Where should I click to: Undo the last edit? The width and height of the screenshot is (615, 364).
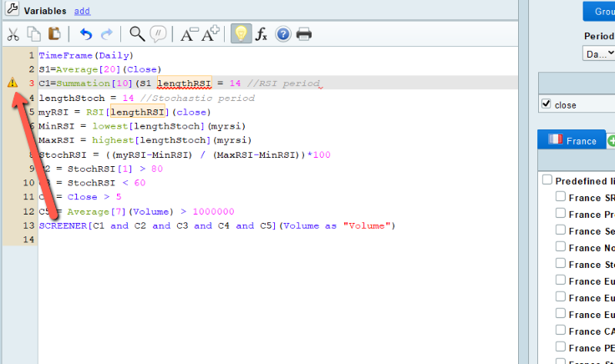(85, 34)
